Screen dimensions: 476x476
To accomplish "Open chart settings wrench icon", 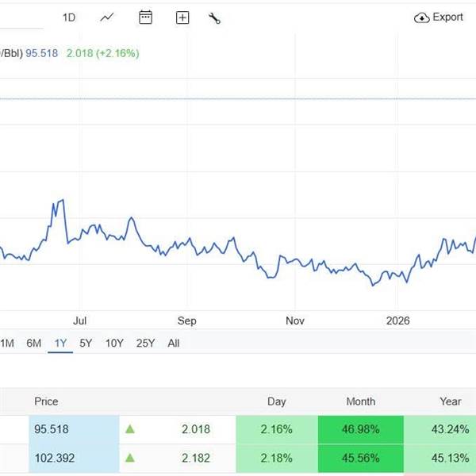I will click(x=214, y=17).
